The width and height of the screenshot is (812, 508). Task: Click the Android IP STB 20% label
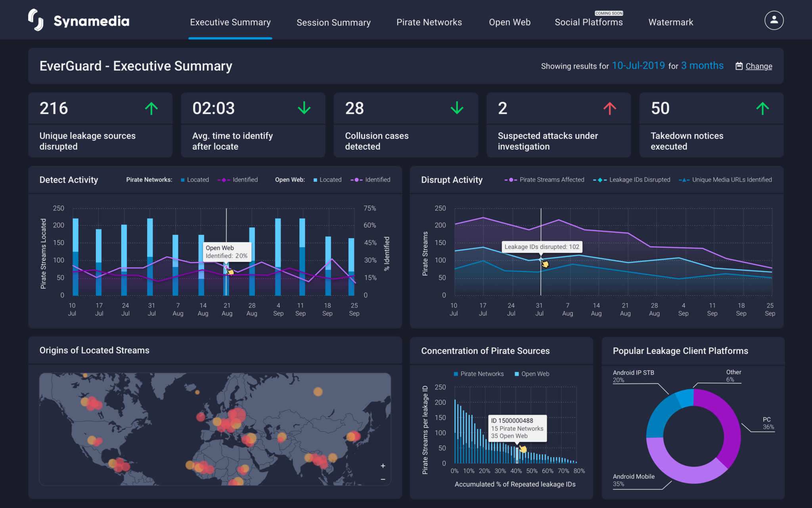[x=633, y=376]
